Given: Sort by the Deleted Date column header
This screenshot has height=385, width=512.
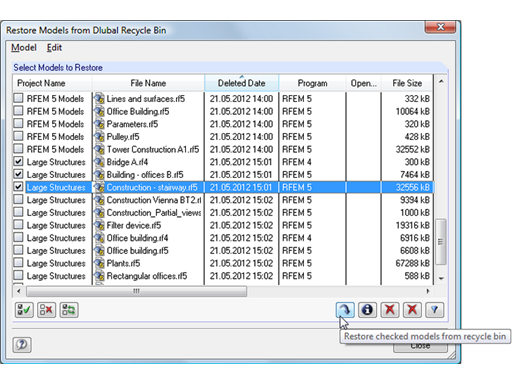Looking at the screenshot, I should pyautogui.click(x=242, y=83).
